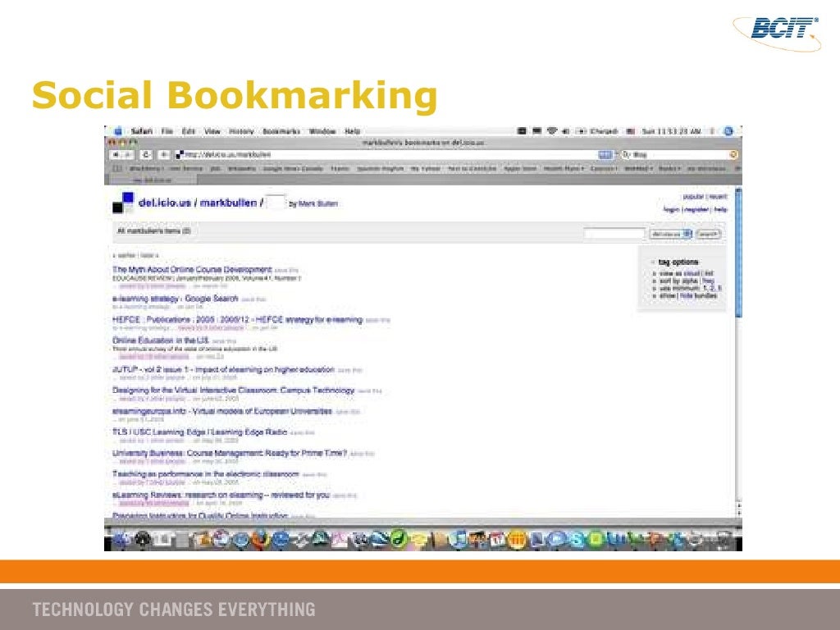The image size is (840, 630).
Task: Click the markbullen user link
Action: pyautogui.click(x=228, y=203)
